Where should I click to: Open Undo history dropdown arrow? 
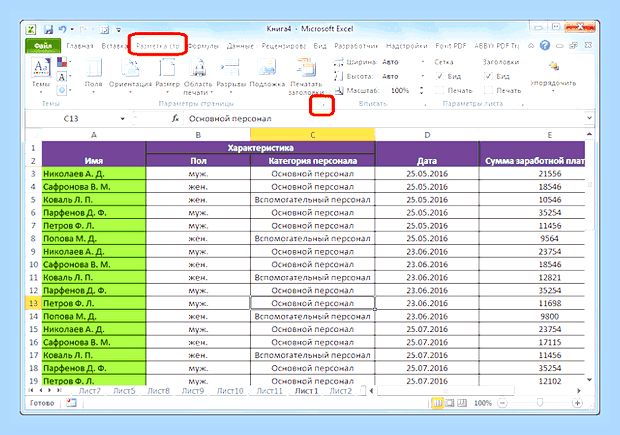pos(72,29)
